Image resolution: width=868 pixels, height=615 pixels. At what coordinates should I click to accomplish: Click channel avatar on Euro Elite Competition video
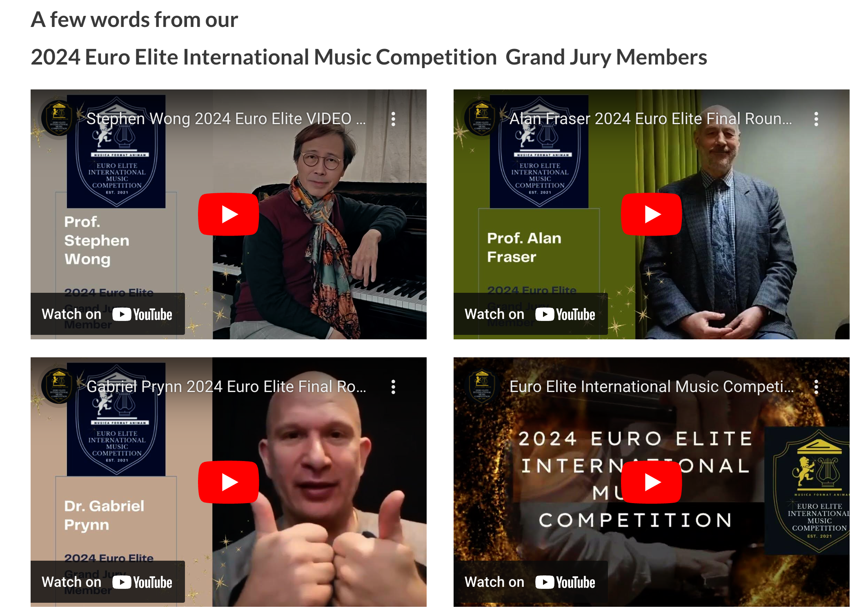pos(482,386)
